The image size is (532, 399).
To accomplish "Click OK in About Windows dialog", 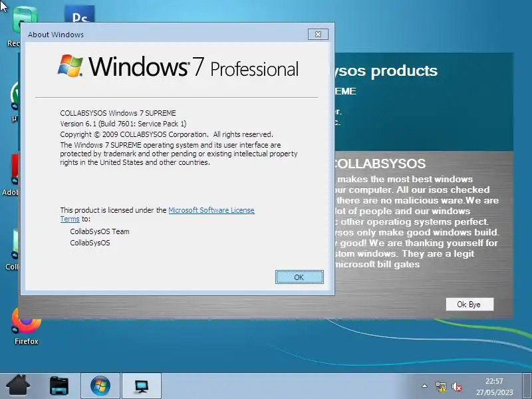I will click(299, 277).
